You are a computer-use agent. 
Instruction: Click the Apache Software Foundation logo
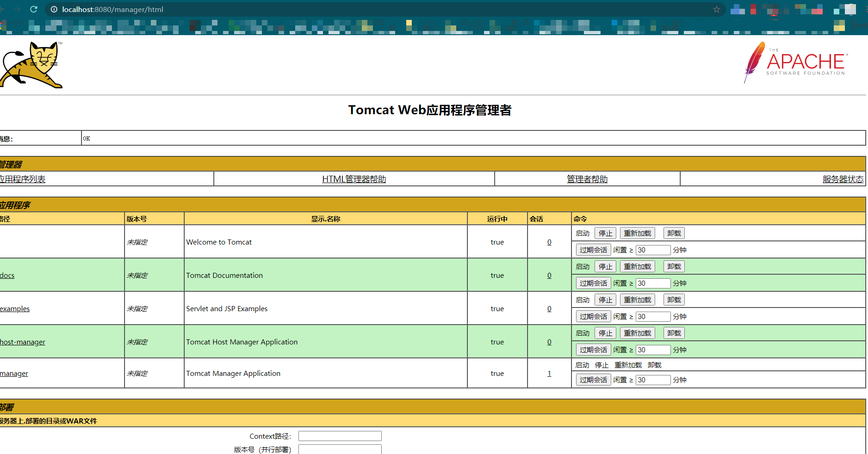click(x=796, y=62)
